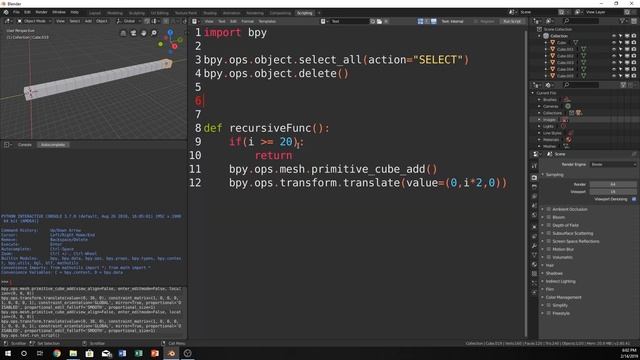Toggle syntax highlighting in text editor

click(x=433, y=21)
